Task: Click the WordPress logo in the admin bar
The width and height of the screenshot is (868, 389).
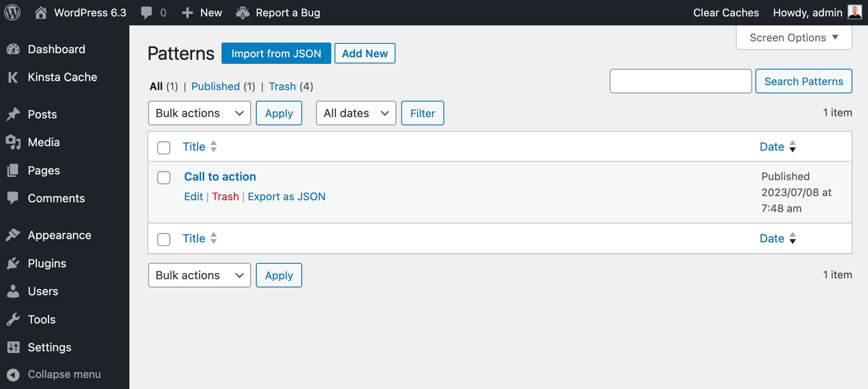Action: coord(11,12)
